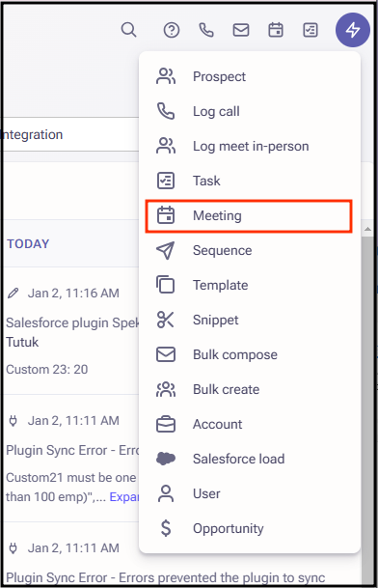Screen dimensions: 378x588
Task: Click the phone call icon in toolbar
Action: tap(206, 30)
